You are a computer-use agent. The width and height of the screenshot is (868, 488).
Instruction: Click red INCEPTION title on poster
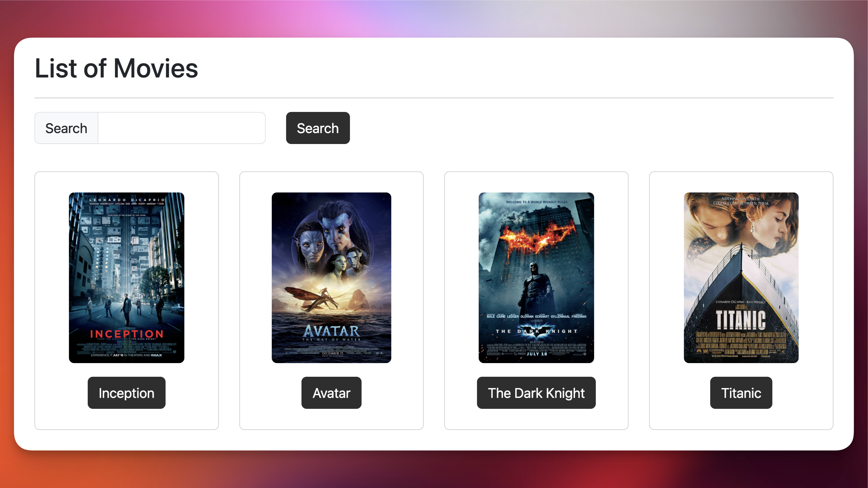click(x=126, y=333)
